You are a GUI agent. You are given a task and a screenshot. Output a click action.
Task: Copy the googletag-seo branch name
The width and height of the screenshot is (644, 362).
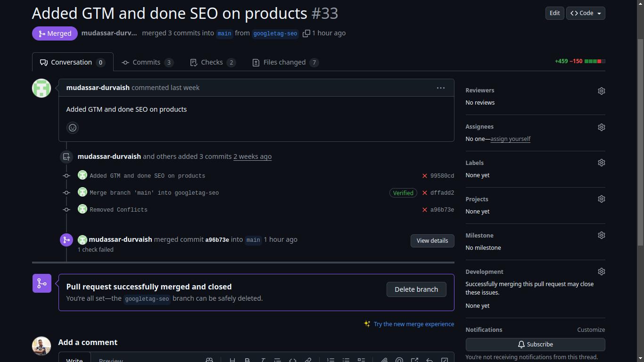pyautogui.click(x=306, y=33)
